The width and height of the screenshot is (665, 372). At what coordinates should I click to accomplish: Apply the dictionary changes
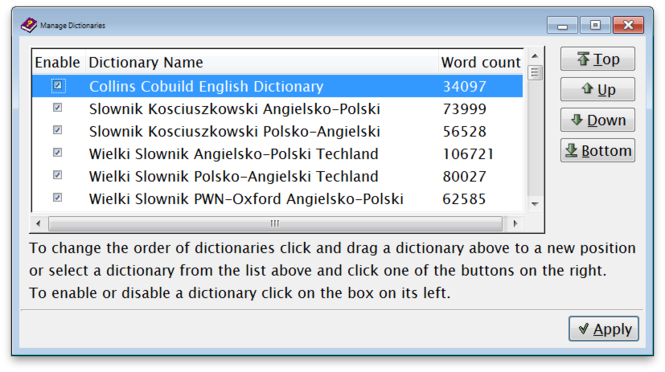[604, 329]
